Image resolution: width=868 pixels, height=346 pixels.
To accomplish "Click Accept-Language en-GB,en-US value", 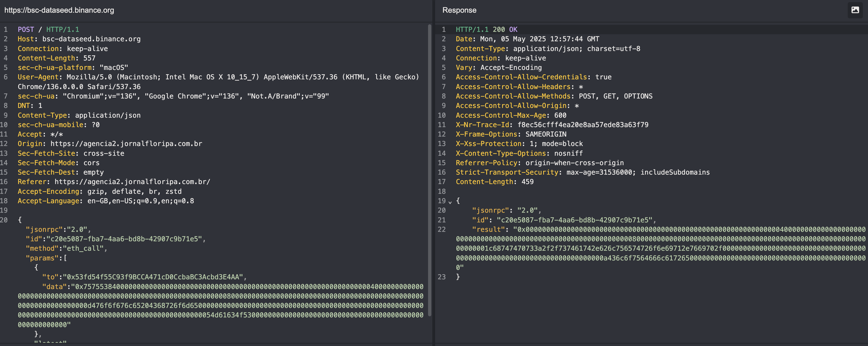I will (x=141, y=201).
